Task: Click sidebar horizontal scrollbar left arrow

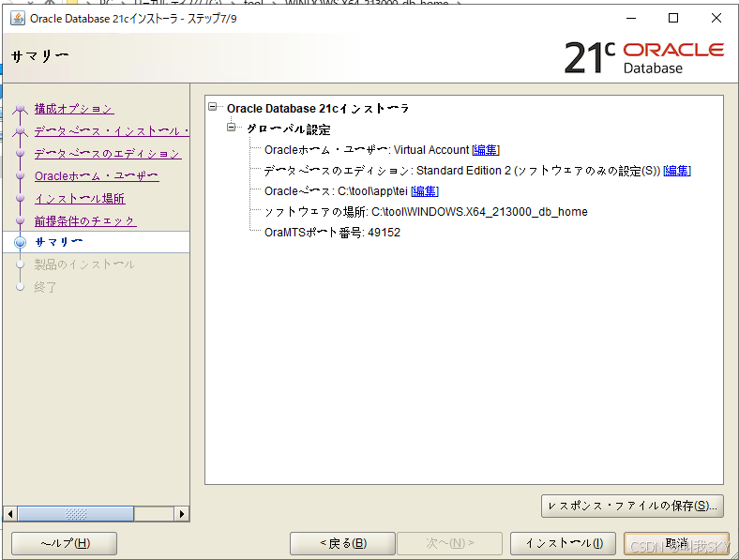Action: 10,514
